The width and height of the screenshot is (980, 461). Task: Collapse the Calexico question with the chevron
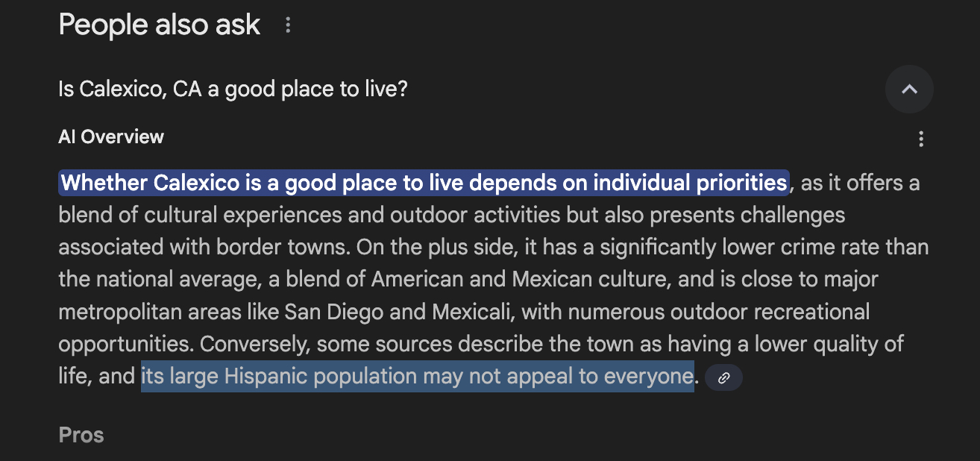click(909, 90)
